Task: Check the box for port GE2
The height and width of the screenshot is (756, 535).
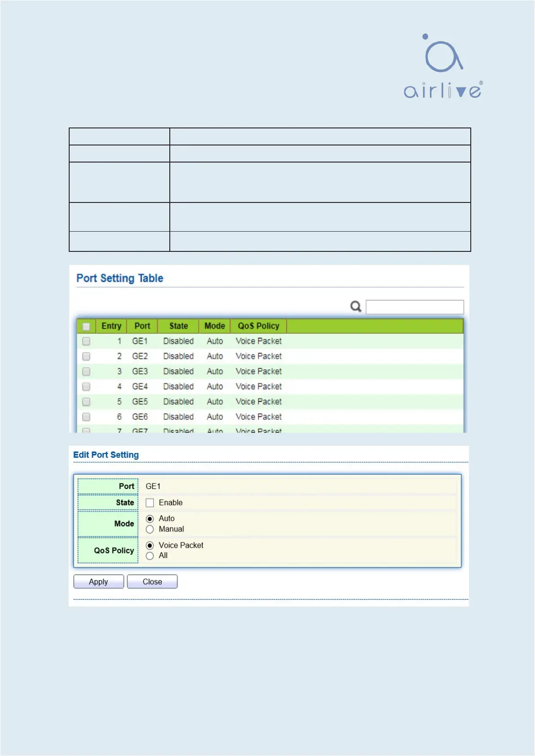Action: point(86,356)
